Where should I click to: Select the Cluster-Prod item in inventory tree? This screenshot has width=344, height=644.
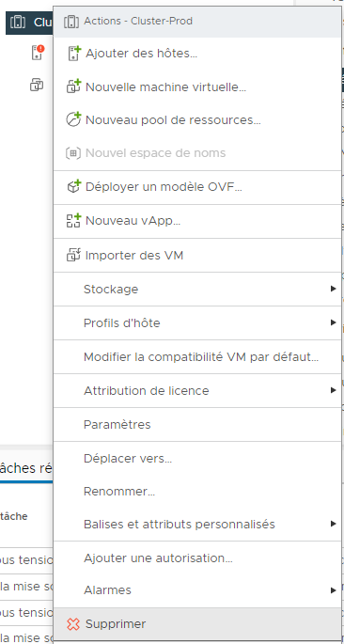click(x=29, y=23)
